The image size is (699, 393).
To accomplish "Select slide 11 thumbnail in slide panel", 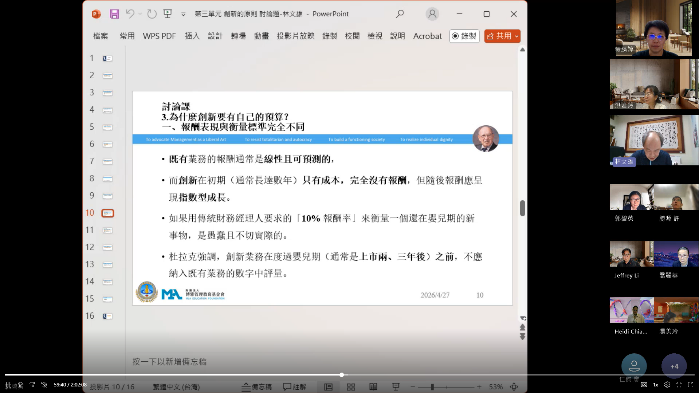I will (x=107, y=230).
